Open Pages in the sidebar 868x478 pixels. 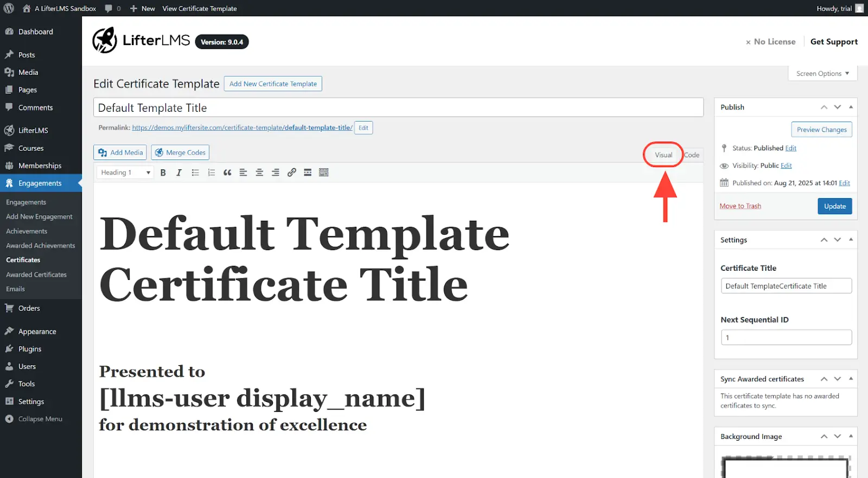coord(41,90)
